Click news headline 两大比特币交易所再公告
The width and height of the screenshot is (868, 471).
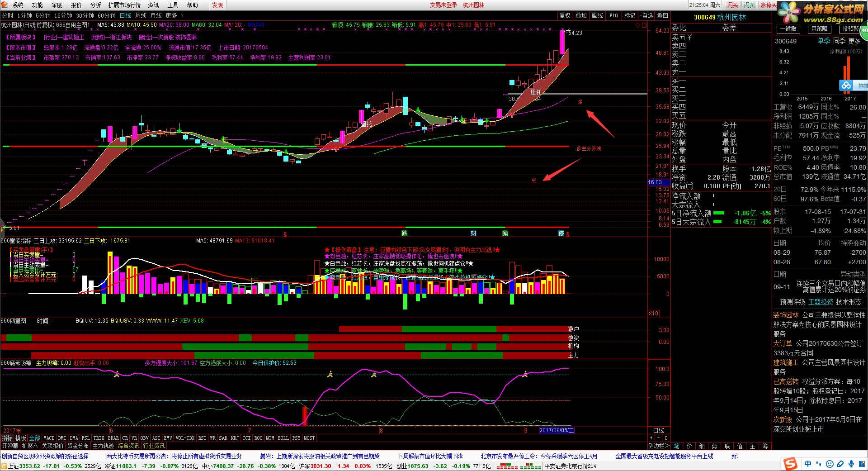pyautogui.click(x=174, y=456)
